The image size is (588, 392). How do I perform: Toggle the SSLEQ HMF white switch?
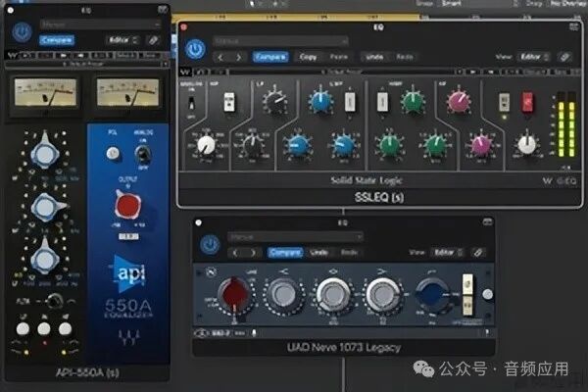[x=382, y=101]
